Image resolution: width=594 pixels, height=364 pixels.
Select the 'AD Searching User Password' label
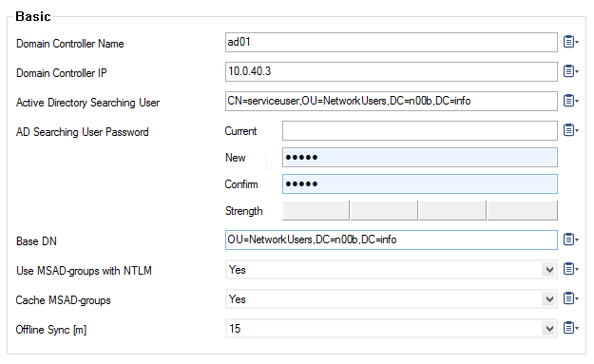click(82, 132)
